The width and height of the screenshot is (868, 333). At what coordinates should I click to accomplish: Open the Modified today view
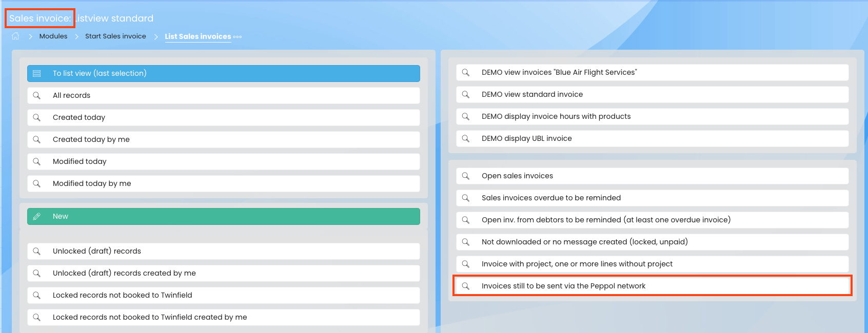(224, 161)
